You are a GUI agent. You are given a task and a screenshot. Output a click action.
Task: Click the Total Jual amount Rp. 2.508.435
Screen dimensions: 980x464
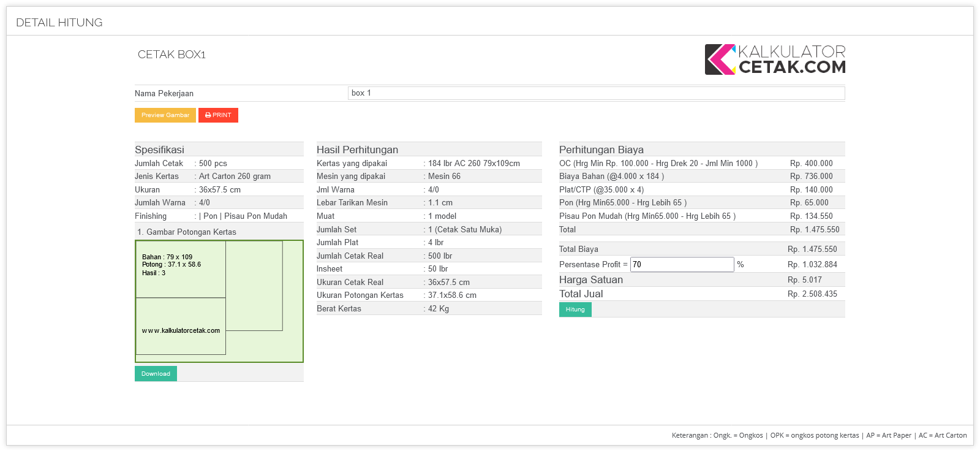click(812, 294)
